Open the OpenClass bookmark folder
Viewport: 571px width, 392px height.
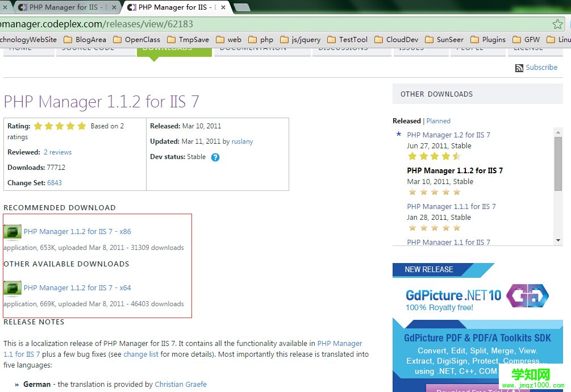click(x=136, y=40)
